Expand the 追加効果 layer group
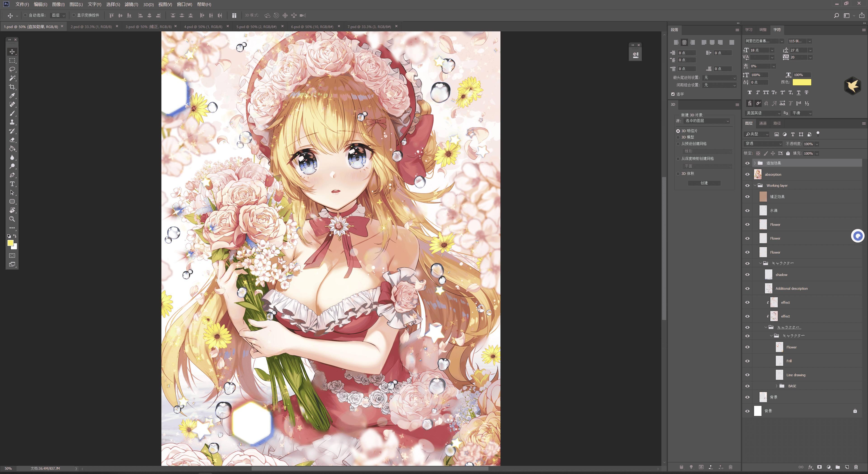This screenshot has width=868, height=474. click(755, 163)
